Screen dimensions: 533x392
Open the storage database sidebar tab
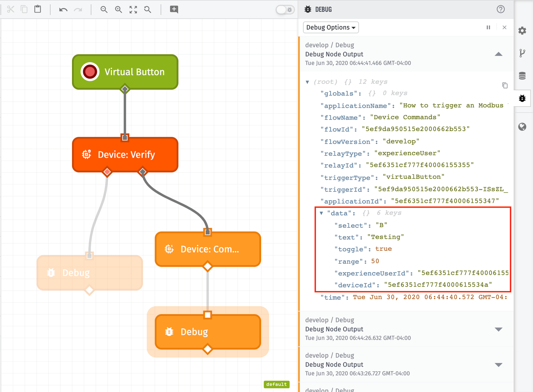(522, 76)
